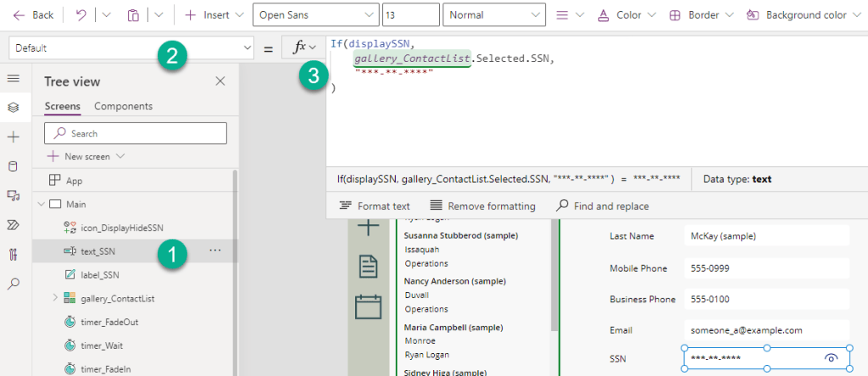Open the Media sidebar icon

click(14, 195)
